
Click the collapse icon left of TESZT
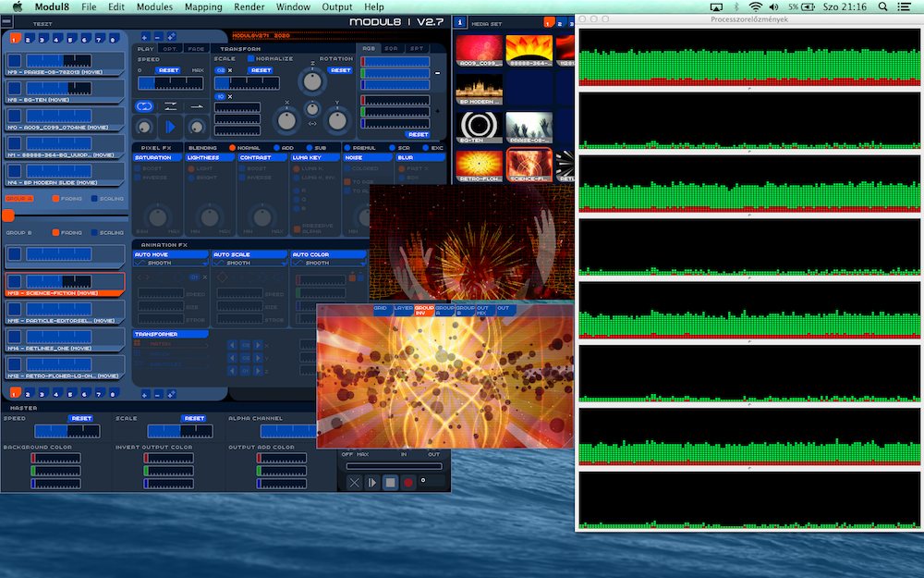[6, 22]
